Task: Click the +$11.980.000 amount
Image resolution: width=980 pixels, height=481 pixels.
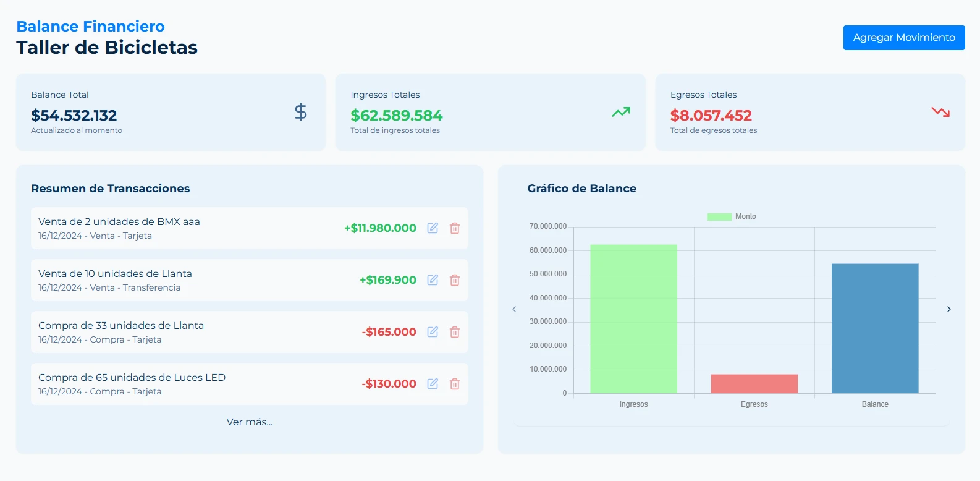Action: [381, 228]
